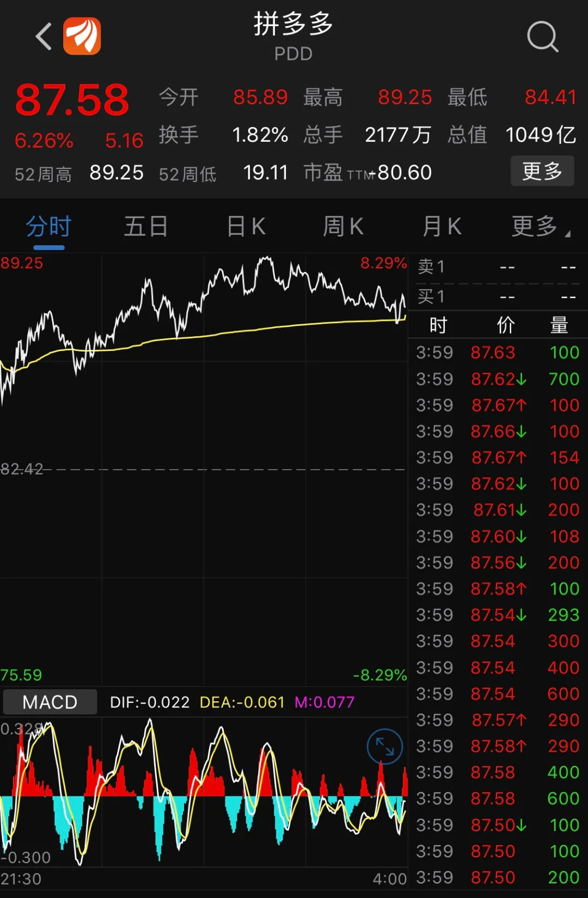Click 换手 value 1.82%
Image resolution: width=588 pixels, height=898 pixels.
pos(260,135)
